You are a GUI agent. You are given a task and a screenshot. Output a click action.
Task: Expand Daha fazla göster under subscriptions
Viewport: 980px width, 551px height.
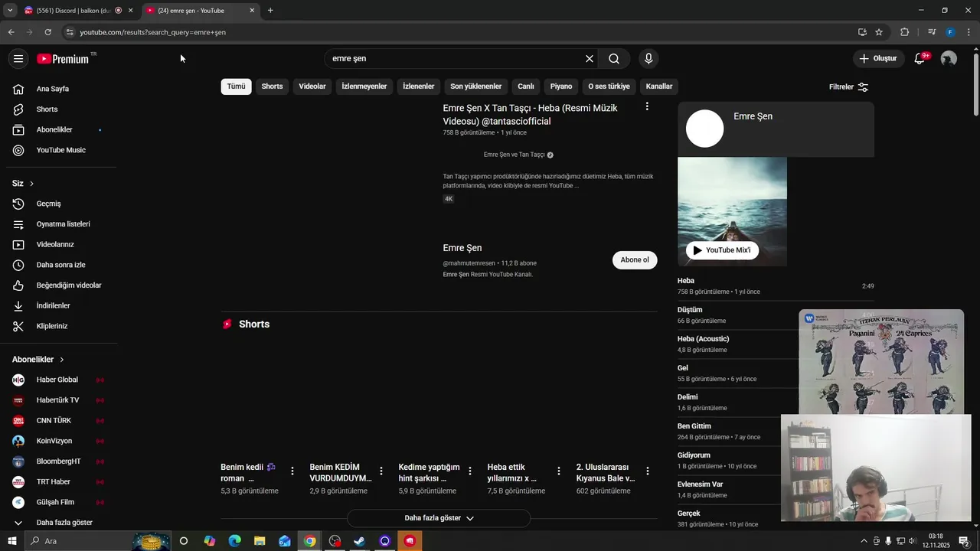[58, 523]
